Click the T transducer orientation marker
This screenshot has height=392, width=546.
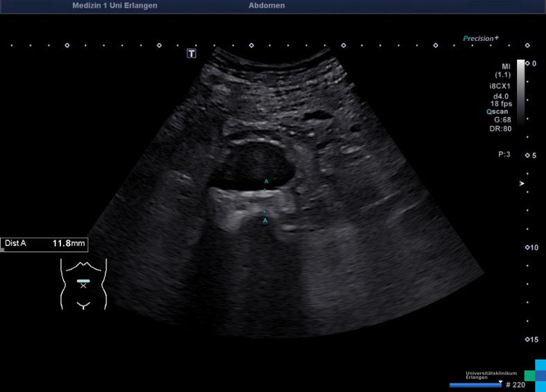(x=192, y=53)
